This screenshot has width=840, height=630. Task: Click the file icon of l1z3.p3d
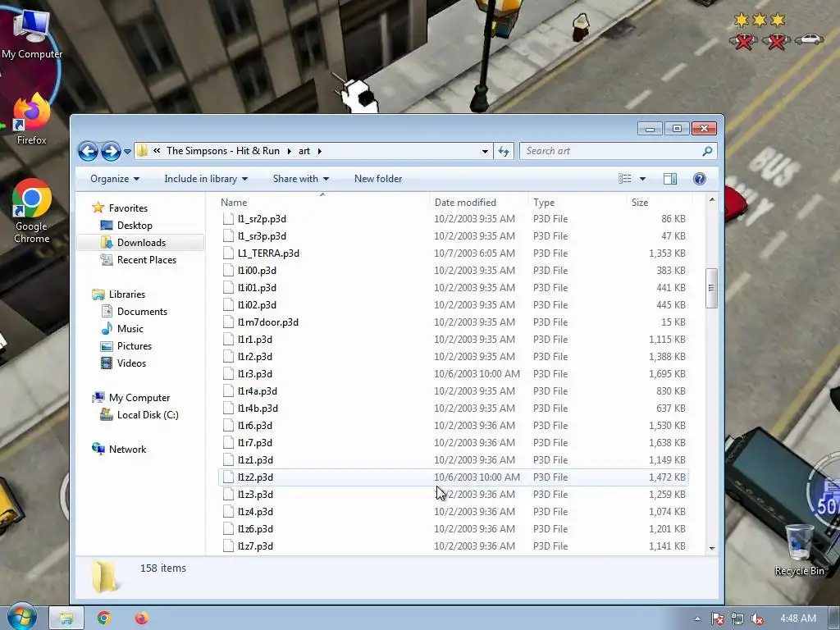click(x=228, y=495)
